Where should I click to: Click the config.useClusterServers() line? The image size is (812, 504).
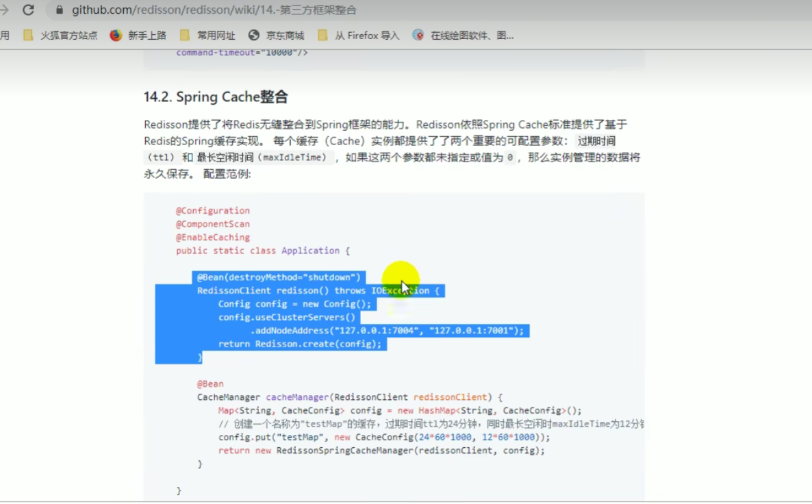point(287,317)
